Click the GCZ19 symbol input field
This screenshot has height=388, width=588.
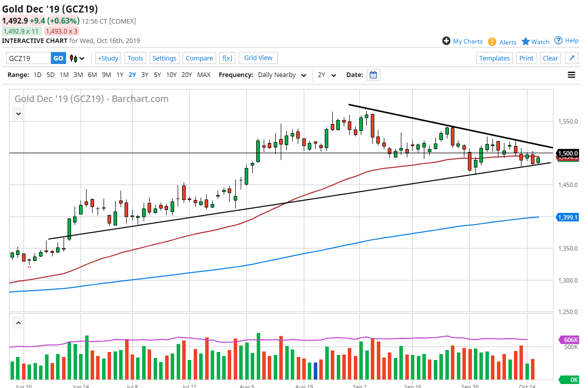click(28, 58)
